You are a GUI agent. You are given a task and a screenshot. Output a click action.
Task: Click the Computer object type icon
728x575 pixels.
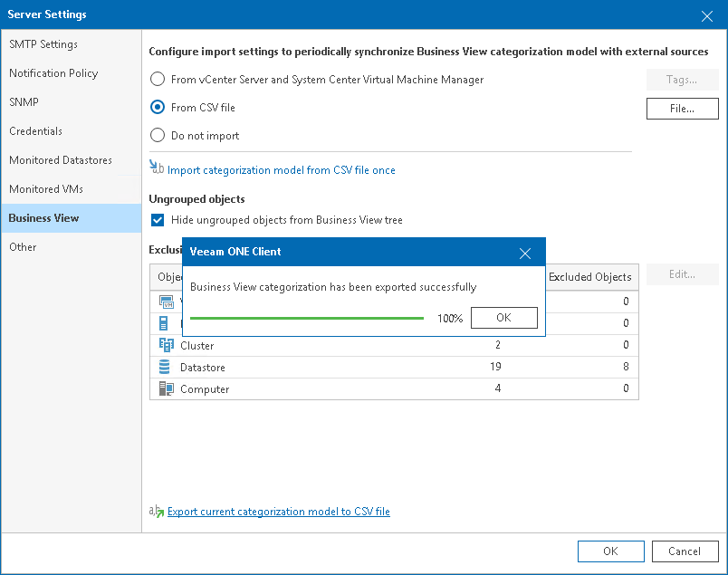pos(166,388)
